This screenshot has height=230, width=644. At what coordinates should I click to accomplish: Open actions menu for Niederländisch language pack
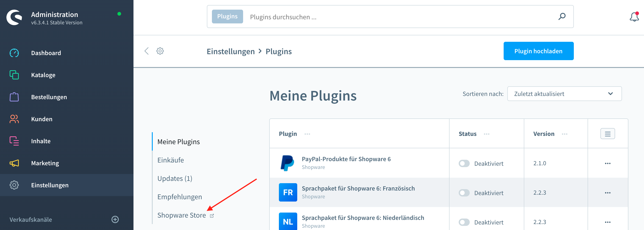tap(608, 222)
